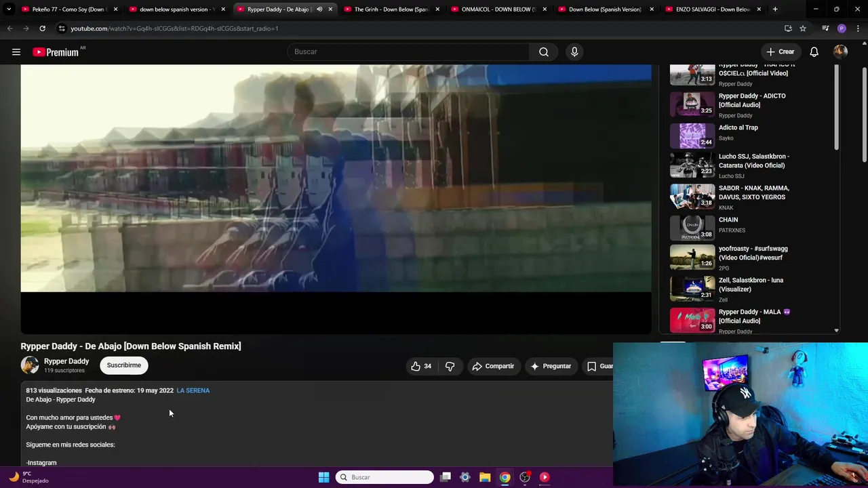868x488 pixels.
Task: Open Rypper Daddy channel name link
Action: (66, 361)
